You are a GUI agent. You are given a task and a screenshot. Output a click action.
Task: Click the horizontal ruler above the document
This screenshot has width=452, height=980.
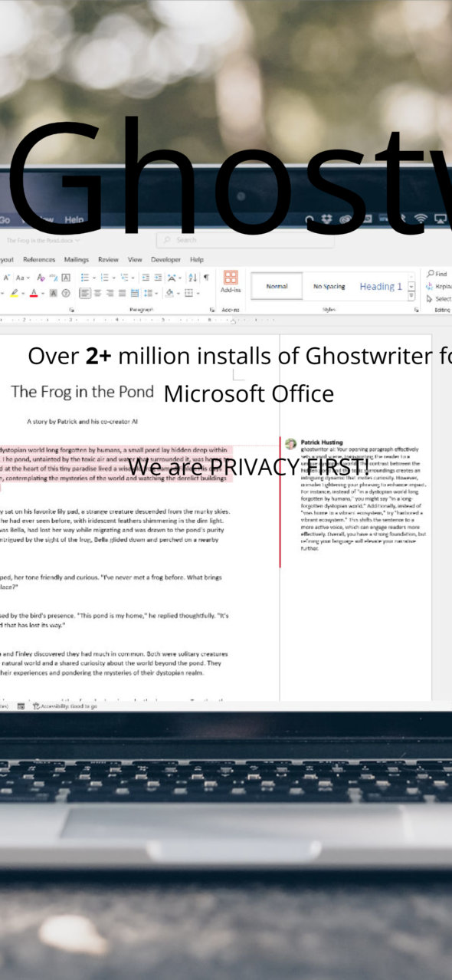138,319
